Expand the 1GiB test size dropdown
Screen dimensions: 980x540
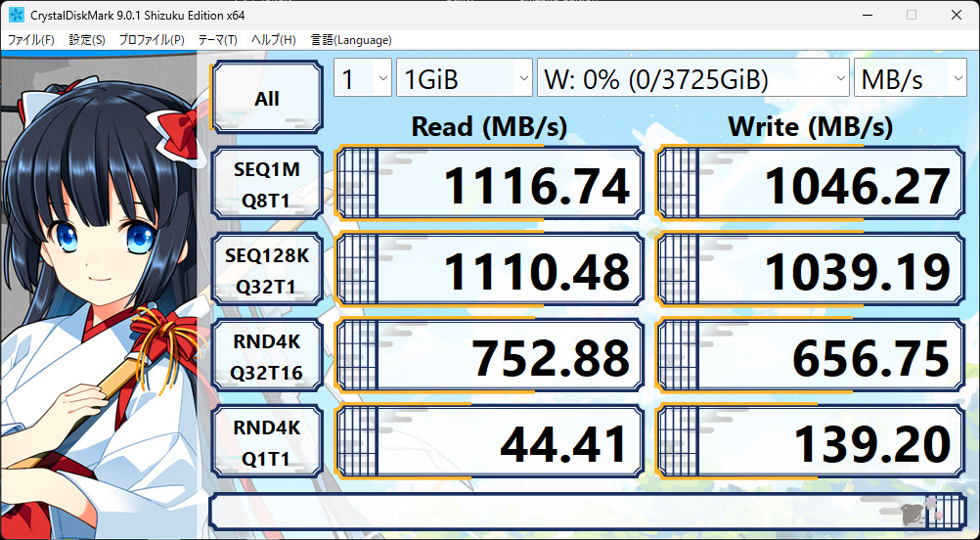tap(465, 79)
